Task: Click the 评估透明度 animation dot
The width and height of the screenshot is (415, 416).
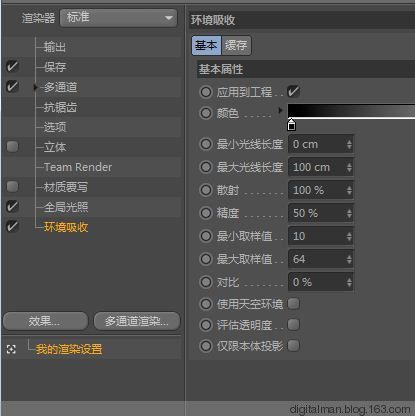Action: click(206, 325)
